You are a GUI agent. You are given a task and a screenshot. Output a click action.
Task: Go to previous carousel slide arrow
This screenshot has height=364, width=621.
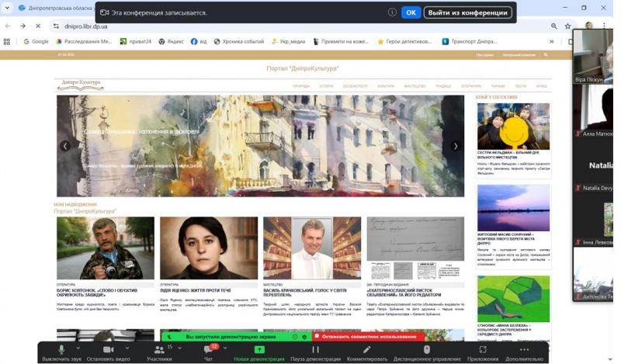(65, 146)
